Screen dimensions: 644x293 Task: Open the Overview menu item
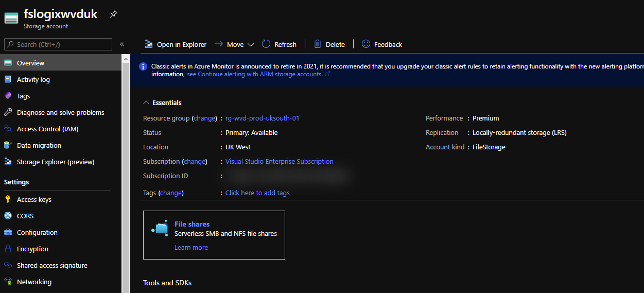(61, 63)
